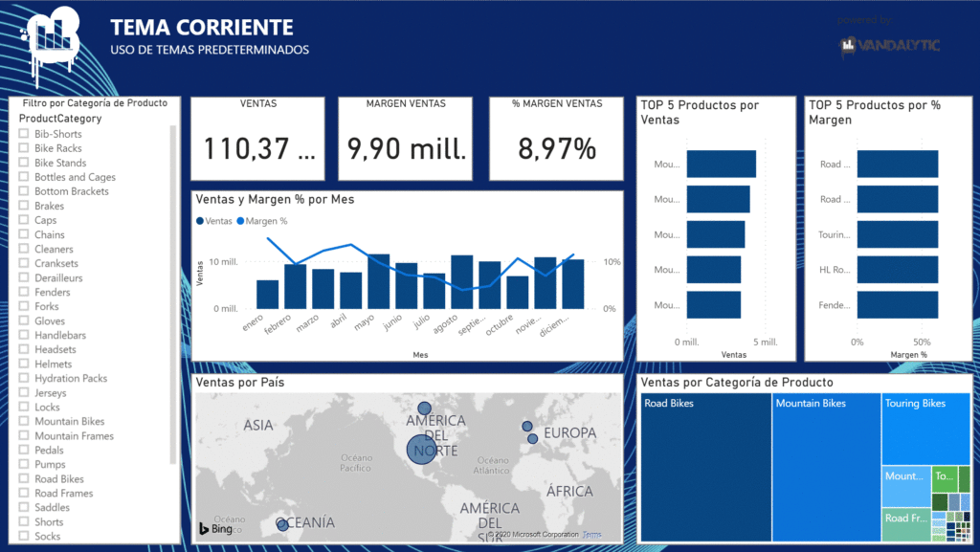Click the agosto sales bar
Screen dimensions: 980x552
click(462, 281)
